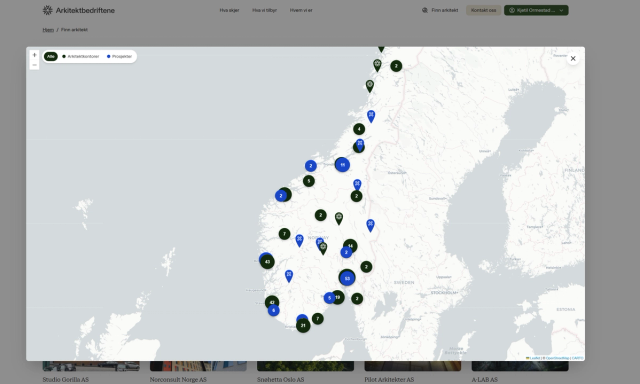This screenshot has height=384, width=640.
Task: Open the Leaflet attribution link
Action: pos(534,358)
